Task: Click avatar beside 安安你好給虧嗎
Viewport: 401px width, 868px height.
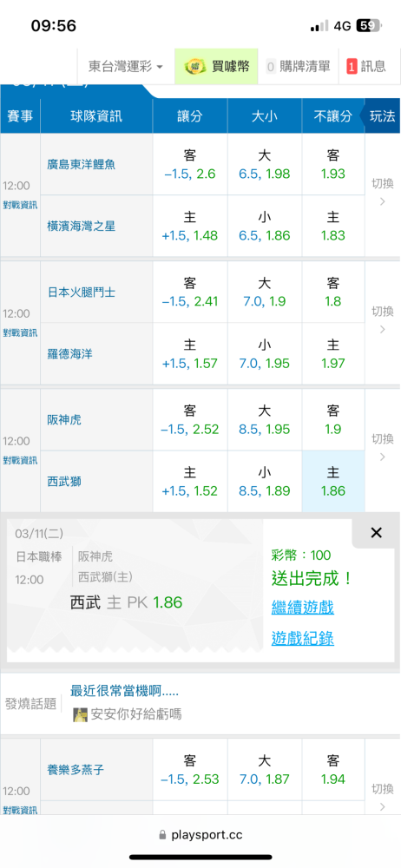Action: click(81, 714)
